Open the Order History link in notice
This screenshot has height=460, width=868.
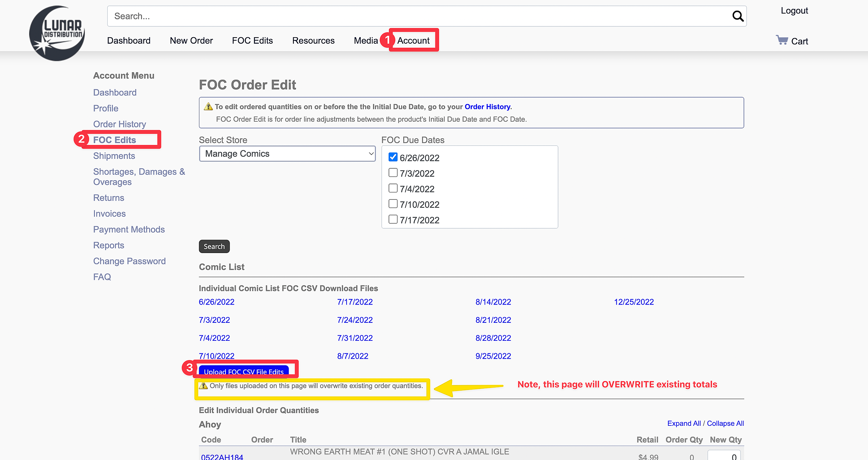pyautogui.click(x=487, y=107)
